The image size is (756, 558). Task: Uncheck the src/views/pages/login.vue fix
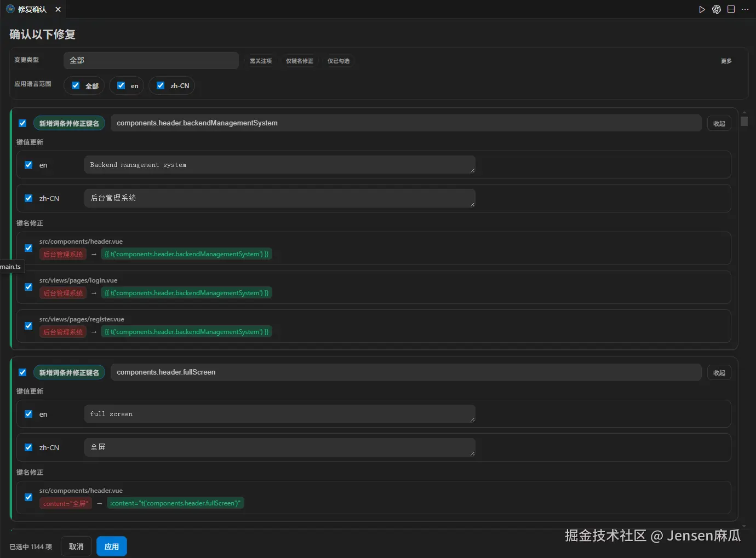click(28, 287)
